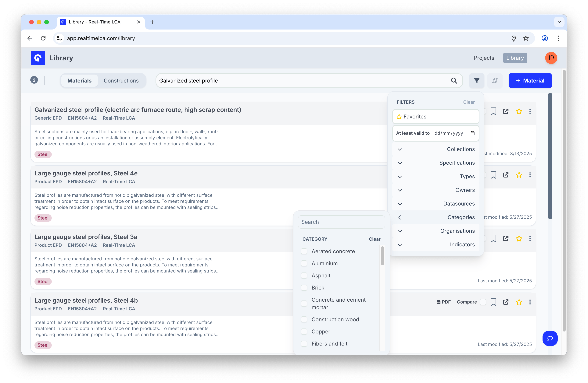
Task: Tick the Compare checkbox for Steel 4b
Action: (483, 302)
